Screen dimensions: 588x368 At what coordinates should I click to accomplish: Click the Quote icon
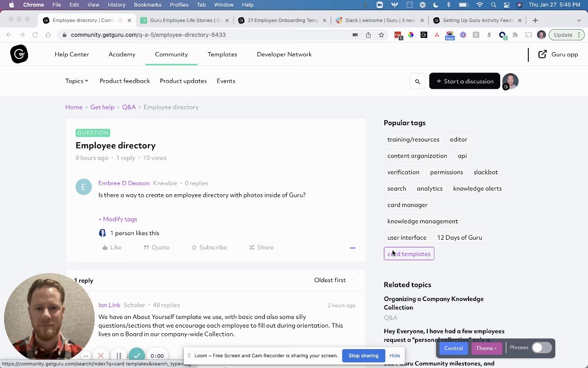[146, 247]
